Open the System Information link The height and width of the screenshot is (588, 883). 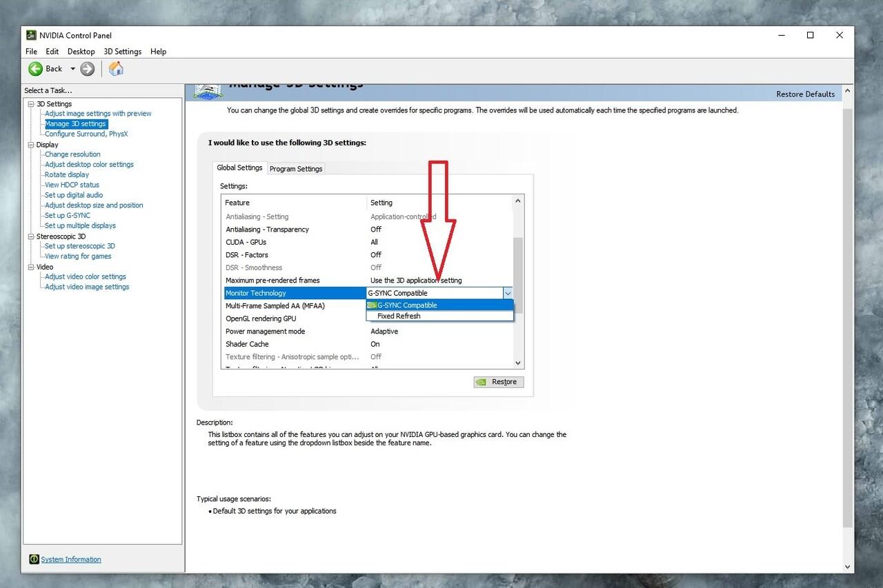71,560
